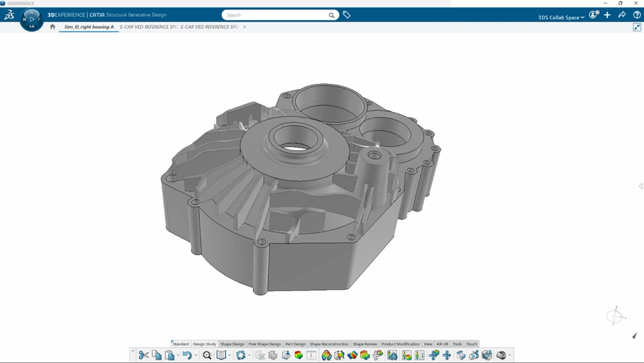Click the red-green colored cube icon
This screenshot has width=644, height=363.
click(x=299, y=355)
